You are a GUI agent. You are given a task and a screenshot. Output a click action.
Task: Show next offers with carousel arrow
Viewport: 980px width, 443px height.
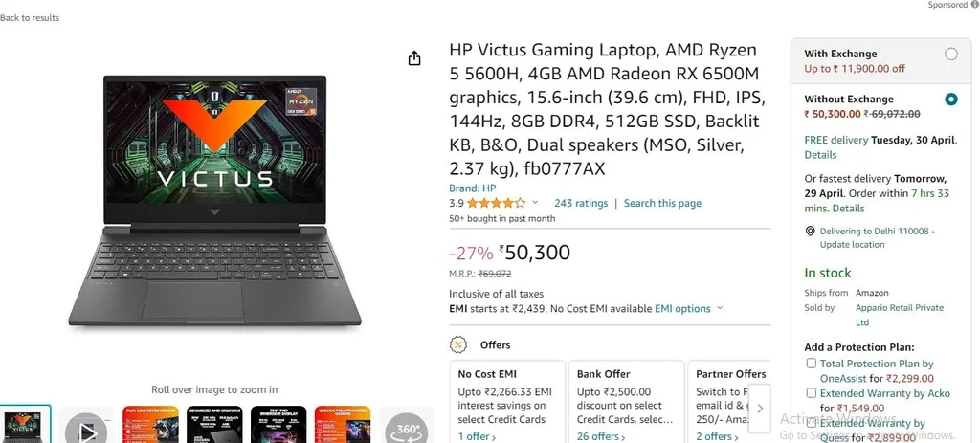[760, 408]
